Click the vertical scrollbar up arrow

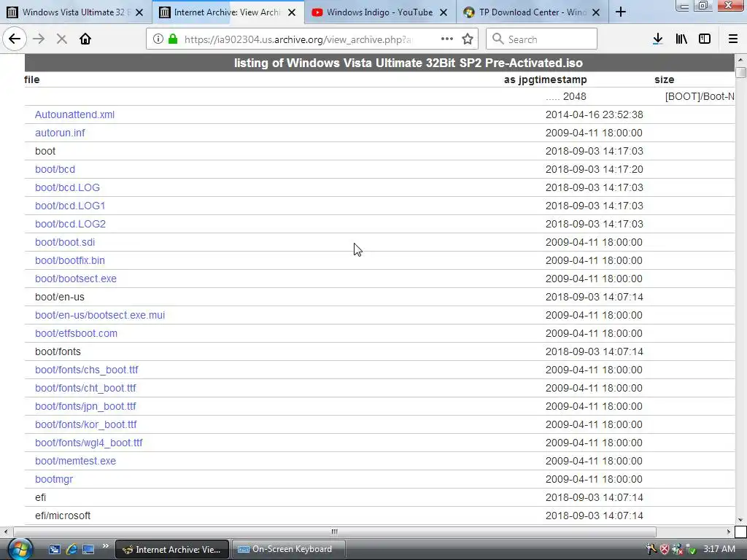(740, 59)
